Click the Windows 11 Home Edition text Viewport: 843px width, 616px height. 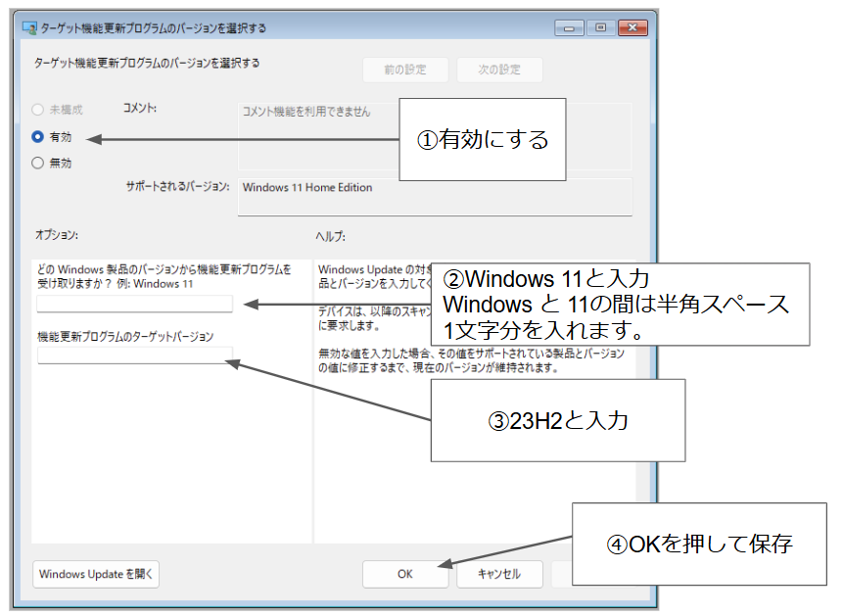click(x=307, y=187)
